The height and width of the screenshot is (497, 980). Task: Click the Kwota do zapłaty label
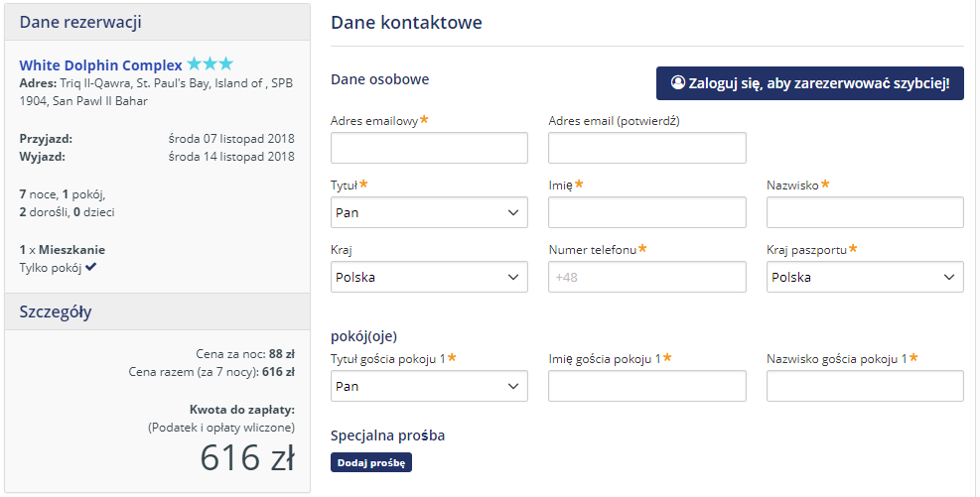click(242, 410)
